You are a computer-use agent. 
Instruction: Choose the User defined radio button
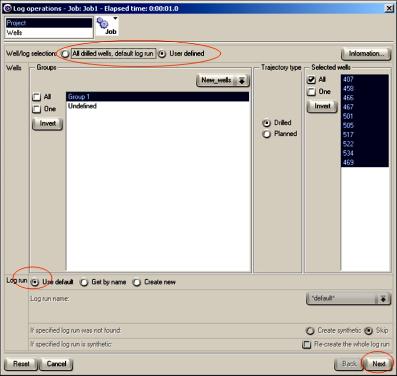click(162, 54)
